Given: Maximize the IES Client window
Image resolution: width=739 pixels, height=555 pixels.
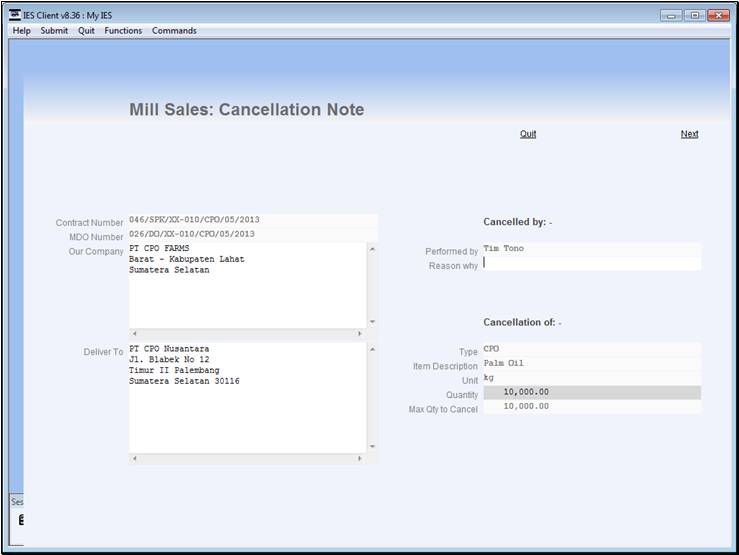Looking at the screenshot, I should 694,16.
